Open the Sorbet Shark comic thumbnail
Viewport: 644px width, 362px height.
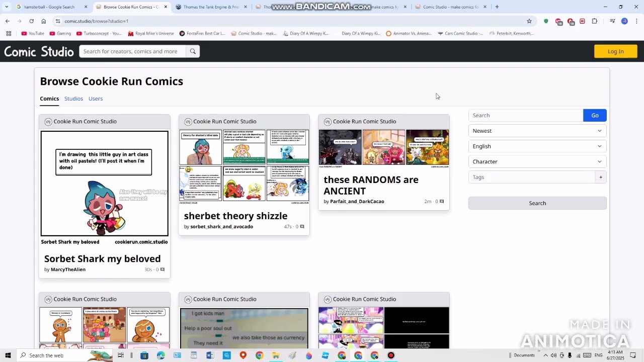point(105,188)
